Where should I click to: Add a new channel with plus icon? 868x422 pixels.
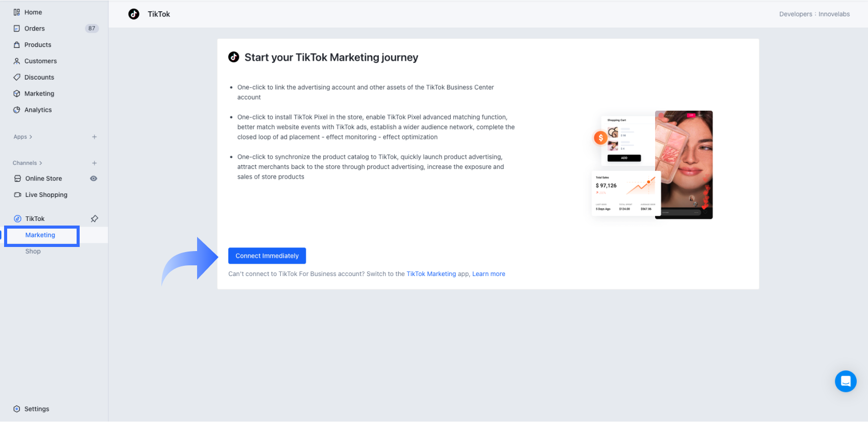94,163
